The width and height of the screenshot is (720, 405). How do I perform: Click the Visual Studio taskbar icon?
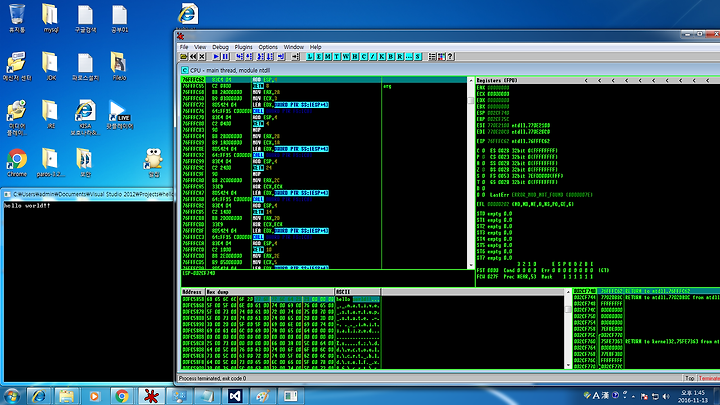(235, 396)
